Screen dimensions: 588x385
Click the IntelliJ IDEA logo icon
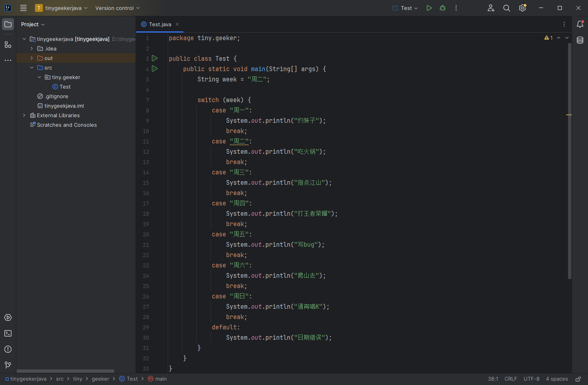pyautogui.click(x=8, y=8)
